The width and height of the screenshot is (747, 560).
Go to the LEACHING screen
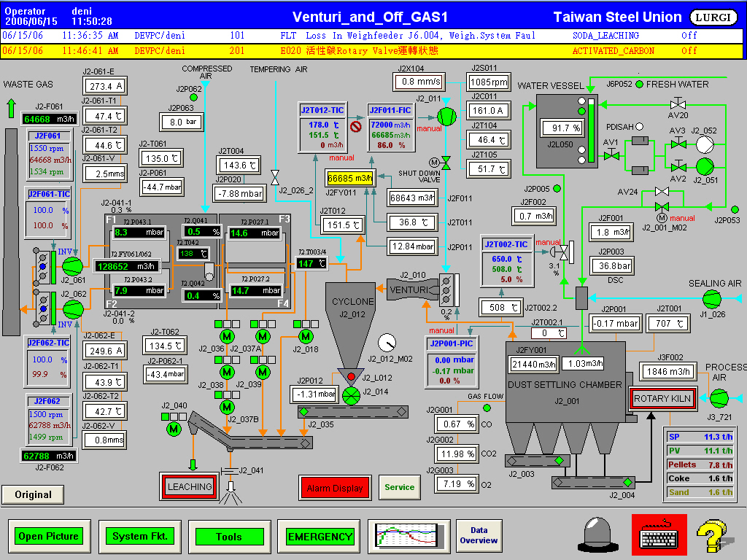[x=190, y=486]
